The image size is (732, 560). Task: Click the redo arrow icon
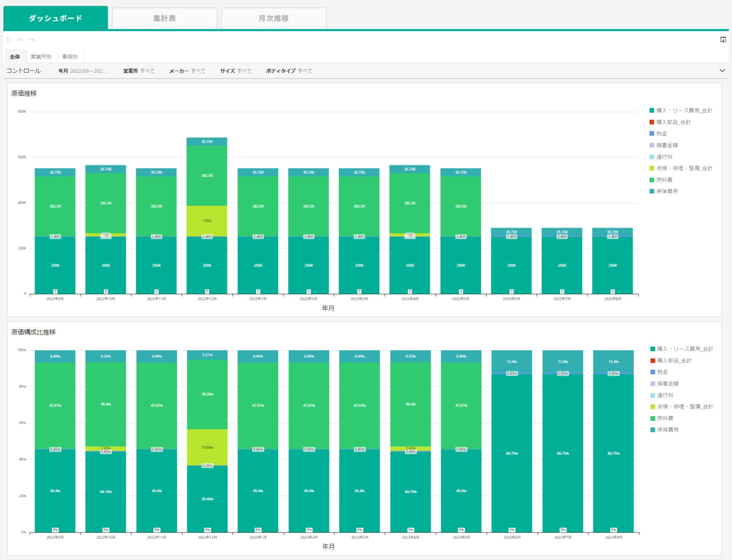coord(31,40)
